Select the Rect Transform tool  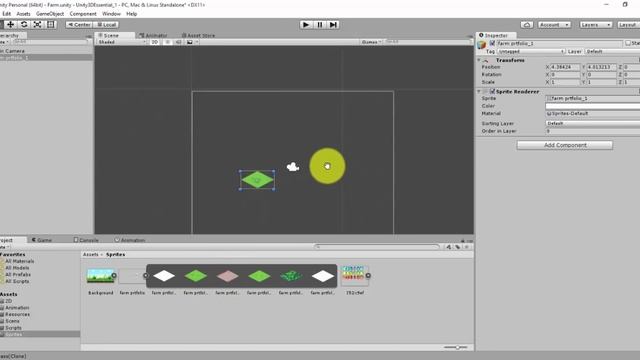(x=51, y=24)
